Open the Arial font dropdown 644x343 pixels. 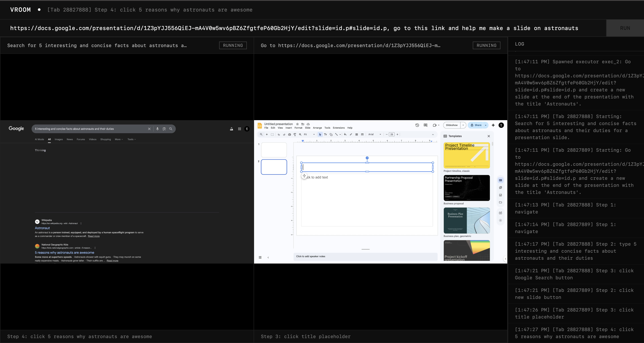click(380, 134)
